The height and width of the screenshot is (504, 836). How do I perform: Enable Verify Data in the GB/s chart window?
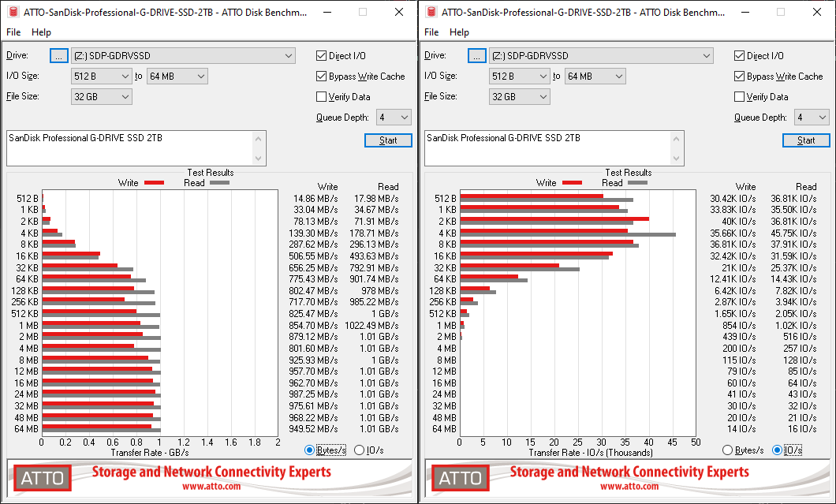click(321, 96)
